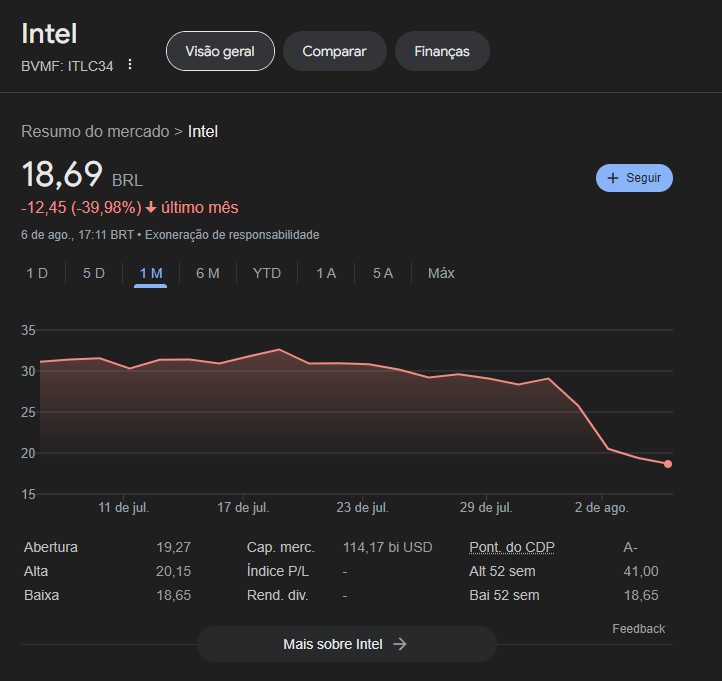Open the Exoneração de responsabilidade link
The height and width of the screenshot is (681, 722).
tap(232, 235)
